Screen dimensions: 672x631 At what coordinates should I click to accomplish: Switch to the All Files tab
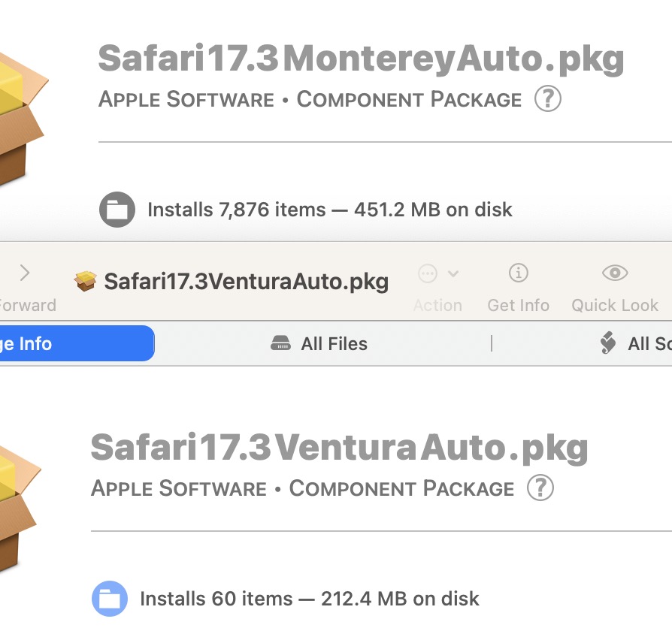coord(319,344)
